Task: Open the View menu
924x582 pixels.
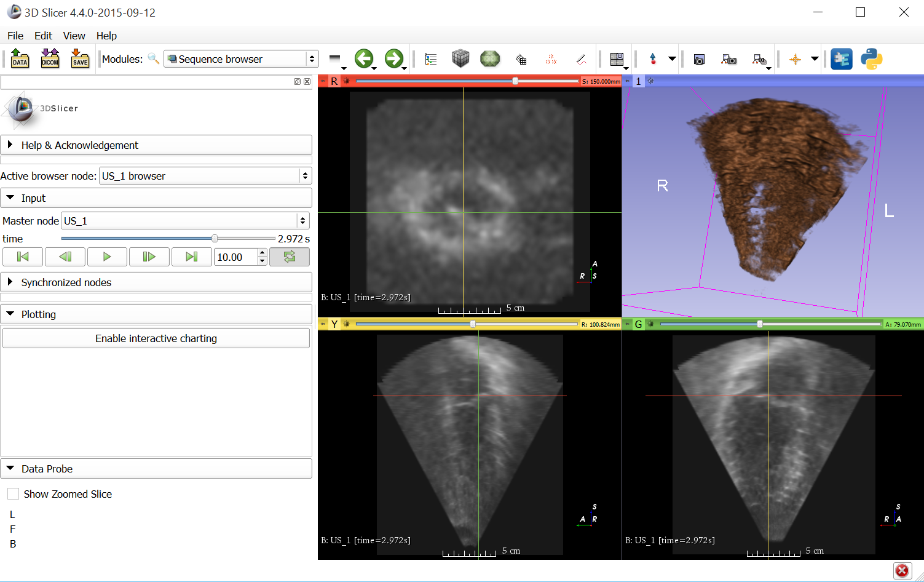Action: click(74, 36)
